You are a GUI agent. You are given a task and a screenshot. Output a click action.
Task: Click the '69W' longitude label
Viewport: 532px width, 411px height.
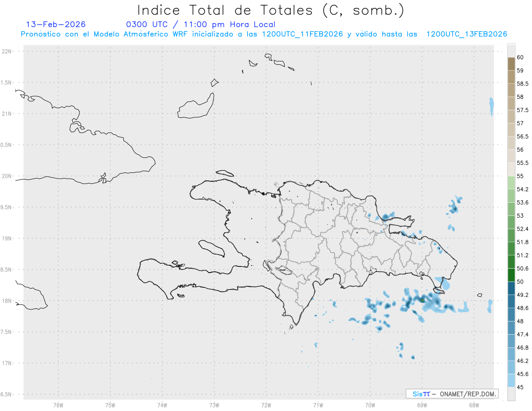[x=422, y=405]
